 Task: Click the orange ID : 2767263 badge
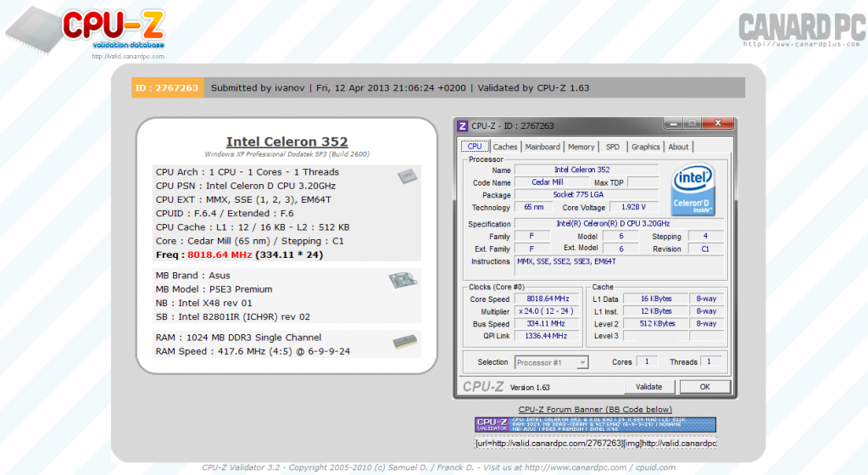(x=167, y=87)
